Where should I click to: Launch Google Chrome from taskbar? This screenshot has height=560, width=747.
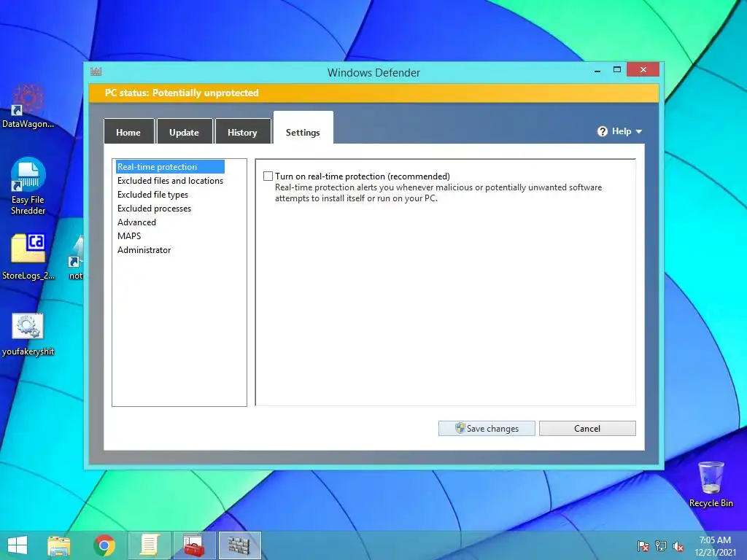(104, 545)
